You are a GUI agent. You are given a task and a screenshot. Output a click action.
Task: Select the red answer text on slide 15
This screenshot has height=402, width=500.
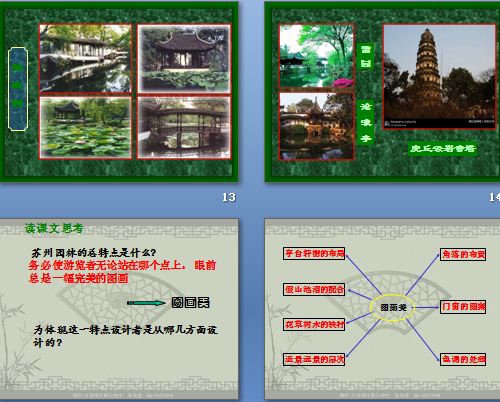(122, 271)
